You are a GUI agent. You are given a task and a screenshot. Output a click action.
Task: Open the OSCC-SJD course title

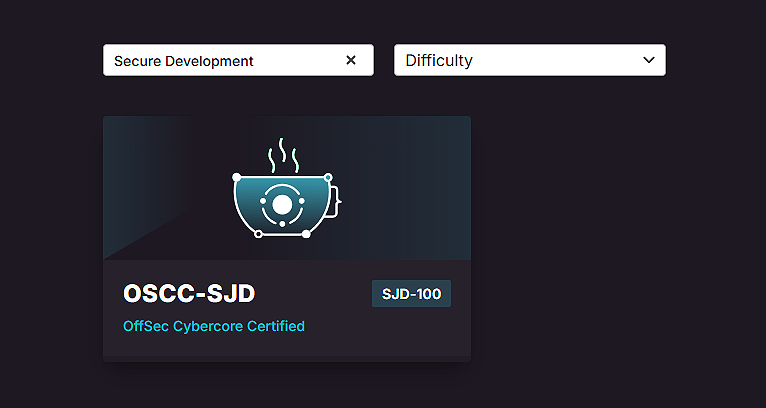point(189,294)
